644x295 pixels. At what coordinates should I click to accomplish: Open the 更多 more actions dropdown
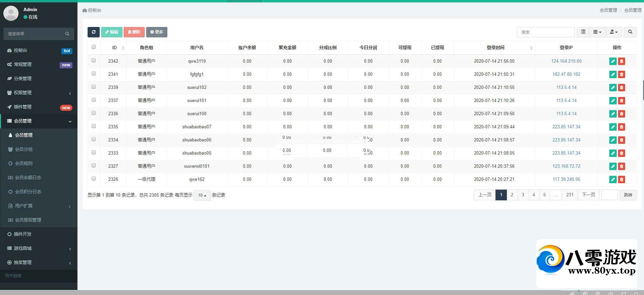point(157,32)
